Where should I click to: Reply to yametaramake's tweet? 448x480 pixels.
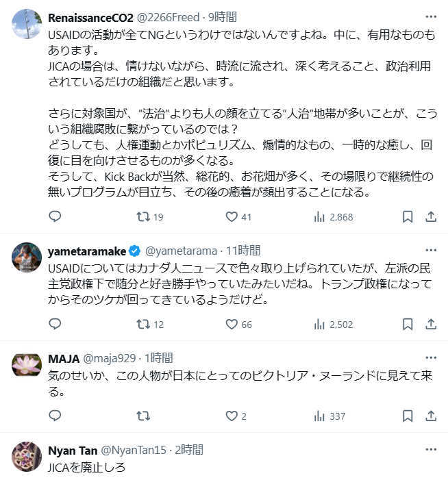(55, 325)
